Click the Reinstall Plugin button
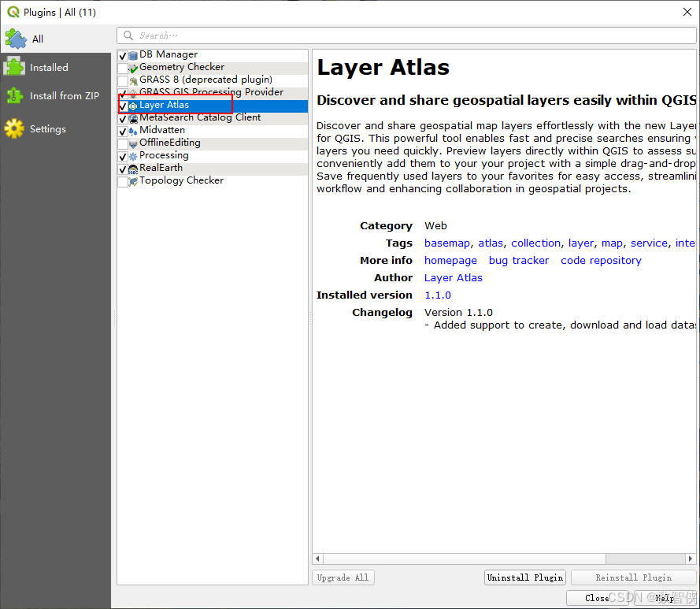 coord(634,577)
